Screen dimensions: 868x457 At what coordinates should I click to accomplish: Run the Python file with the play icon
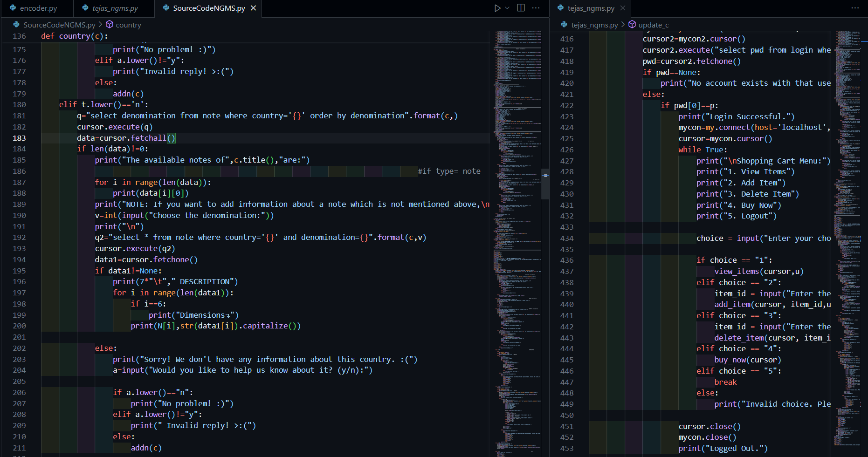[497, 8]
